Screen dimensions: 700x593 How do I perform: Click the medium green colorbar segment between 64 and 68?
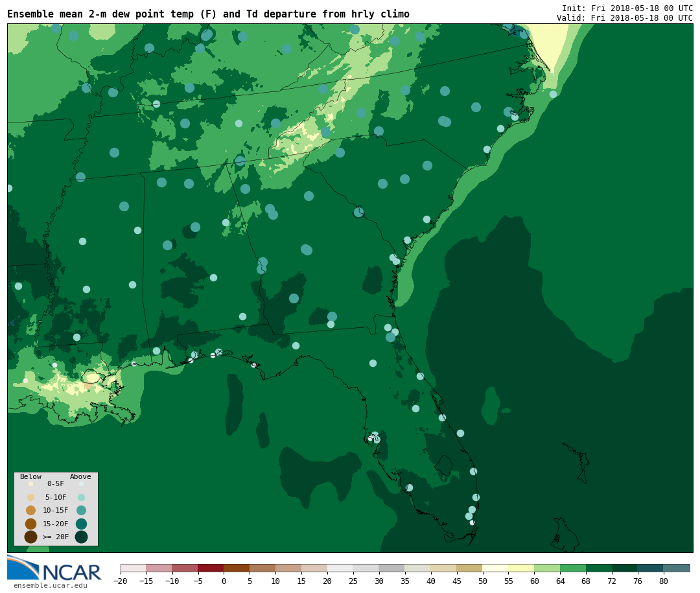(573, 568)
